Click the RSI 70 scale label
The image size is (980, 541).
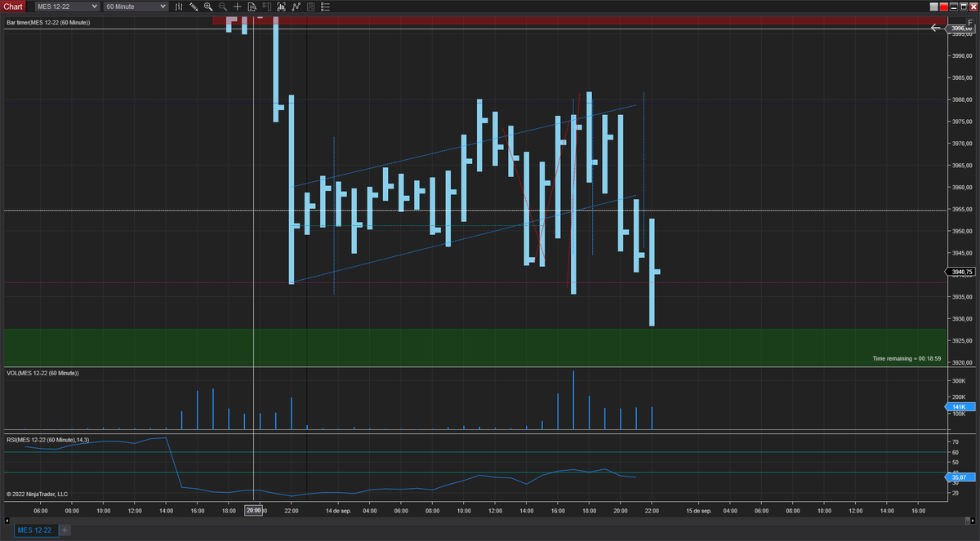click(955, 441)
